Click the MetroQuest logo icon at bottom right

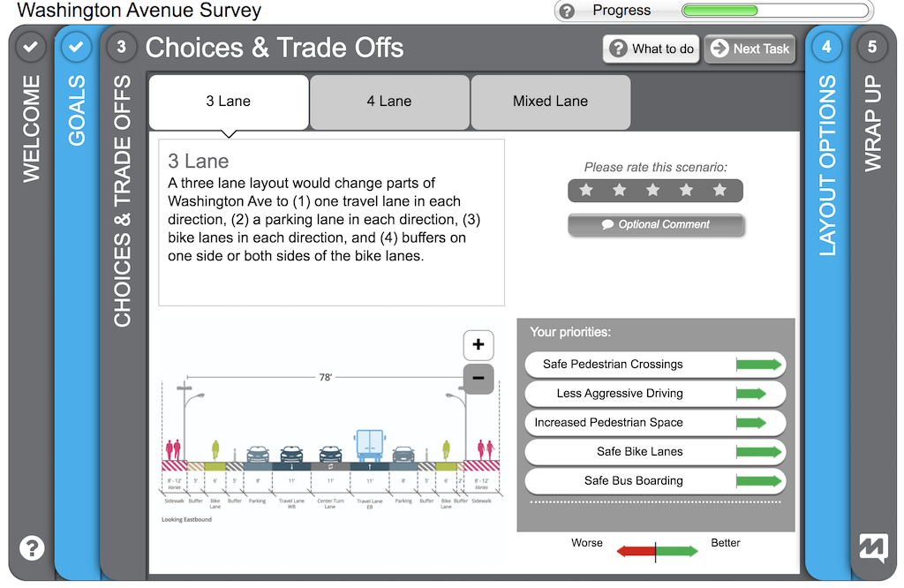(872, 548)
